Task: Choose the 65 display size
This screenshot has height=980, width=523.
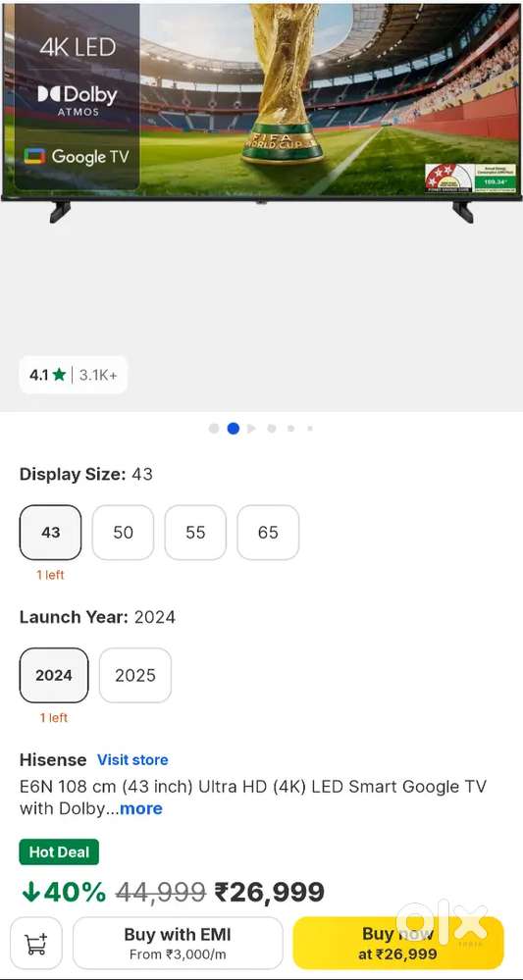Action: [268, 533]
